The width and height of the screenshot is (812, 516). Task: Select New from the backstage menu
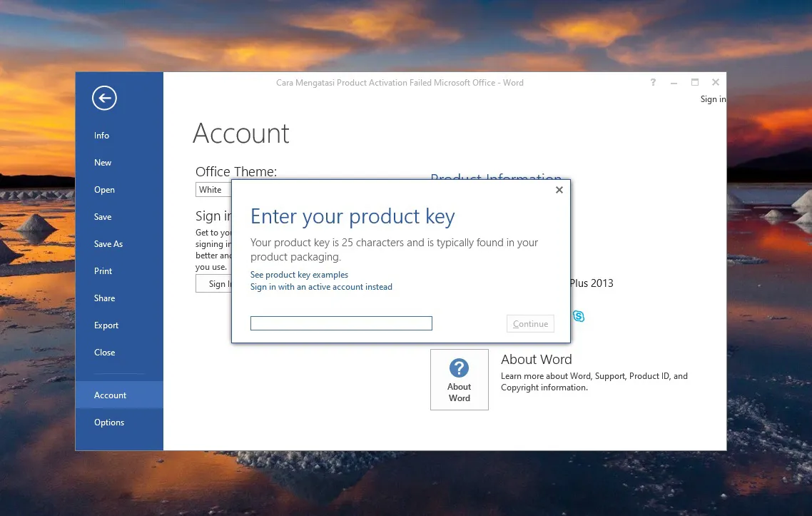pyautogui.click(x=103, y=163)
